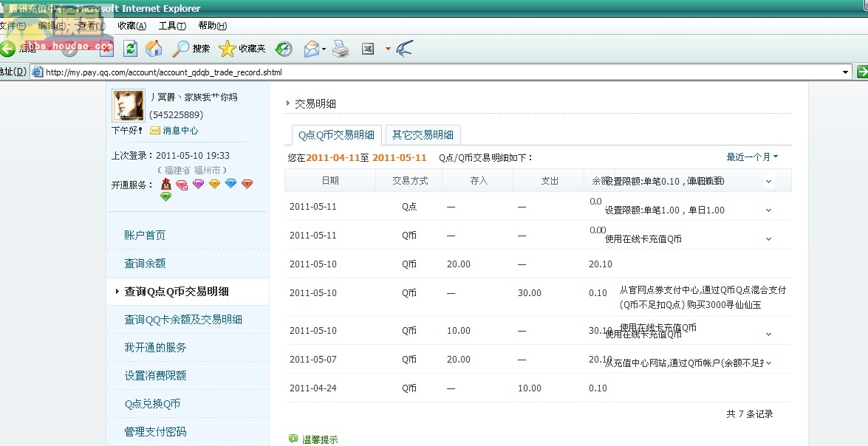Click the last red diamond in the services row

(247, 184)
